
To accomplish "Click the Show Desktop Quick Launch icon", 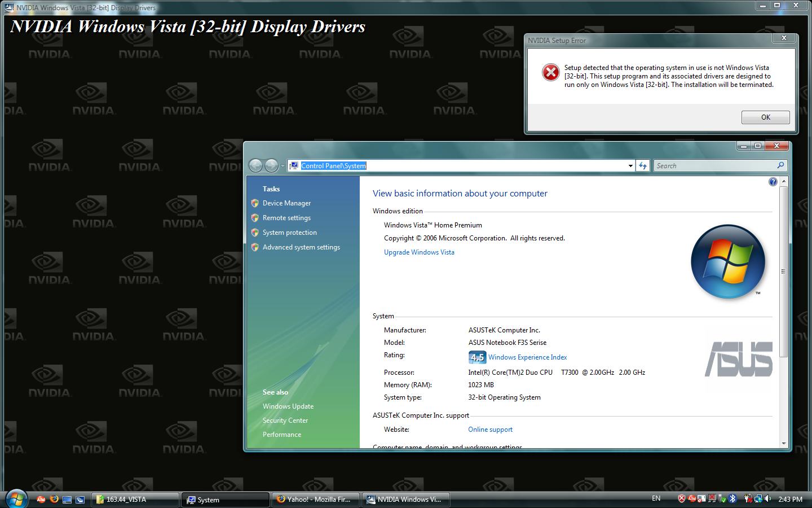I will [67, 500].
